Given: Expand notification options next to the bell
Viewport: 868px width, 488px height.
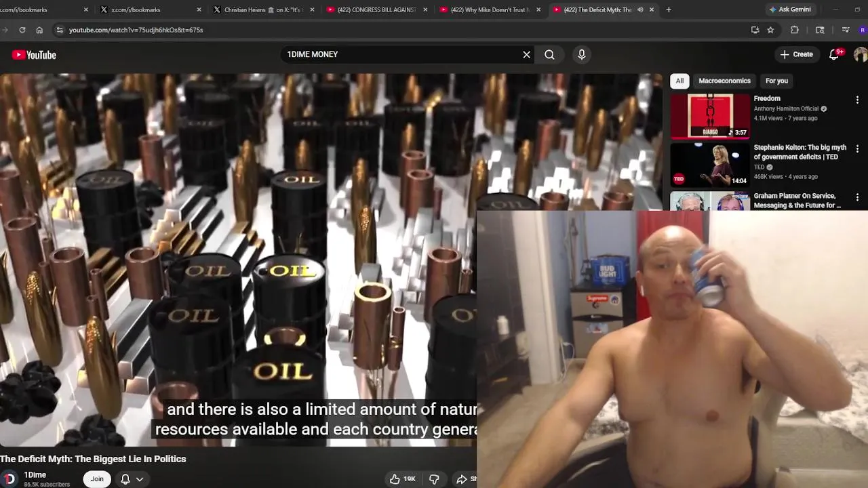Looking at the screenshot, I should point(140,479).
